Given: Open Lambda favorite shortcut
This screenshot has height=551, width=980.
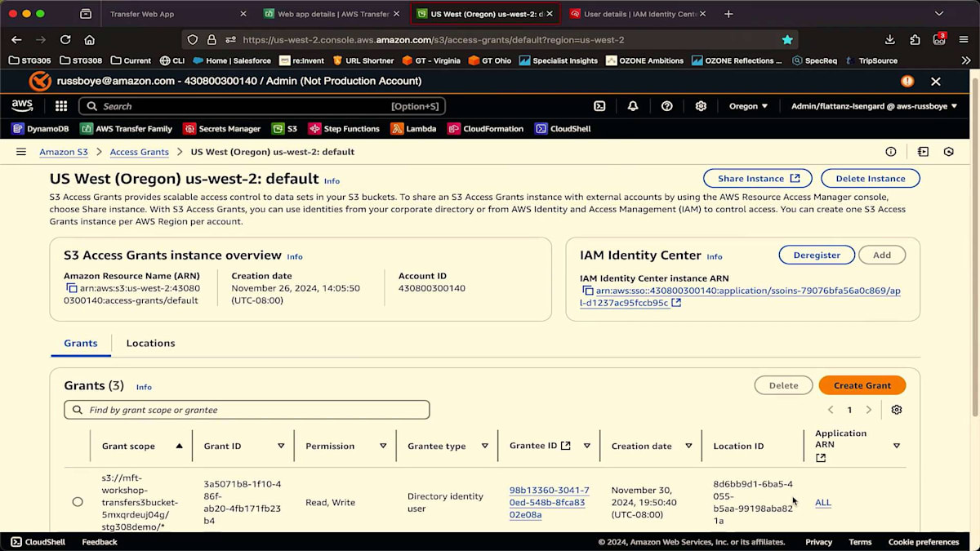Looking at the screenshot, I should coord(413,129).
